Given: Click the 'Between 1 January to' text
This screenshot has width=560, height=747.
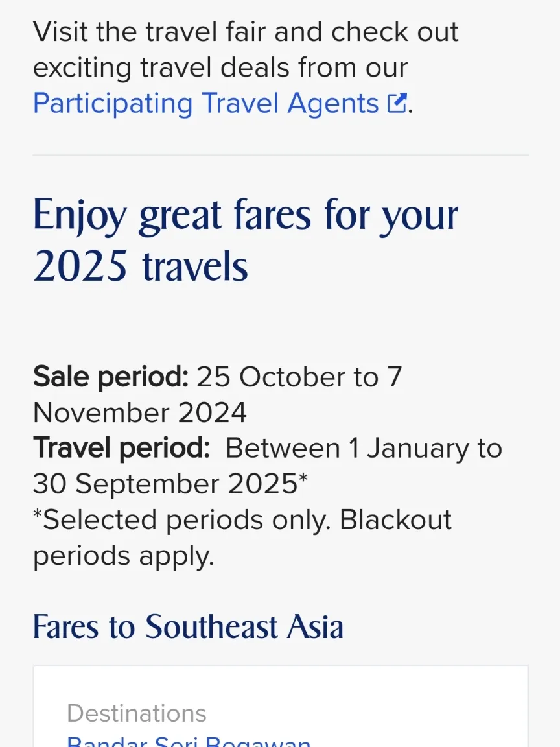Looking at the screenshot, I should click(364, 449).
